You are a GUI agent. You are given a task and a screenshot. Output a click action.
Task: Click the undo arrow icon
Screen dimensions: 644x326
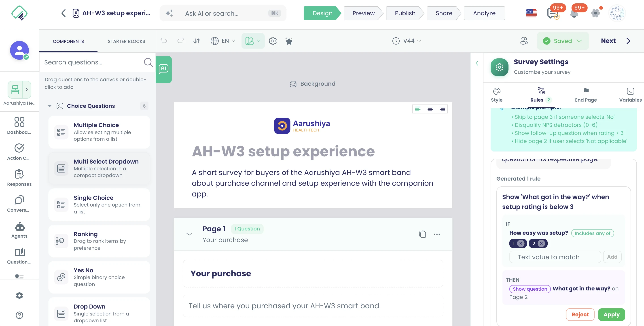point(164,41)
